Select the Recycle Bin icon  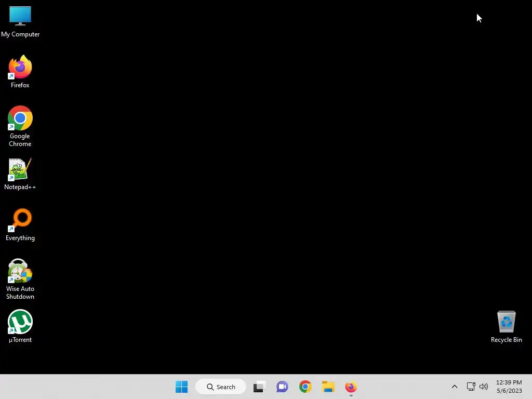pos(506,326)
